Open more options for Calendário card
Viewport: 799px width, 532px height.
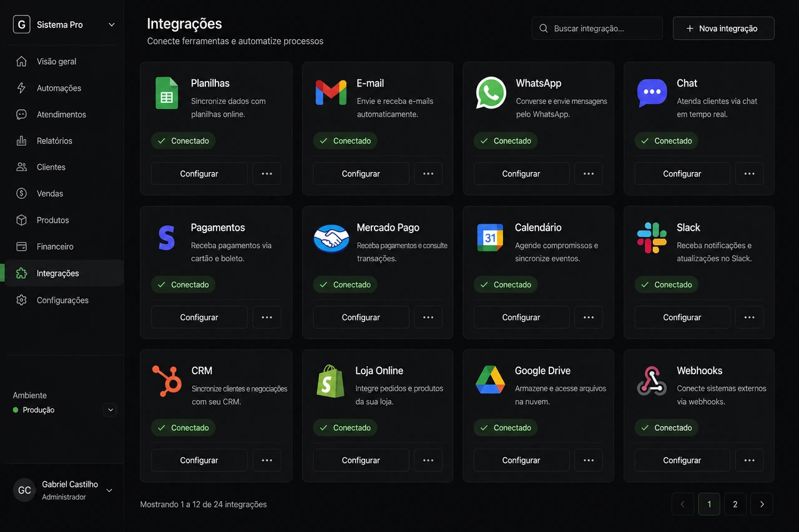coord(589,317)
